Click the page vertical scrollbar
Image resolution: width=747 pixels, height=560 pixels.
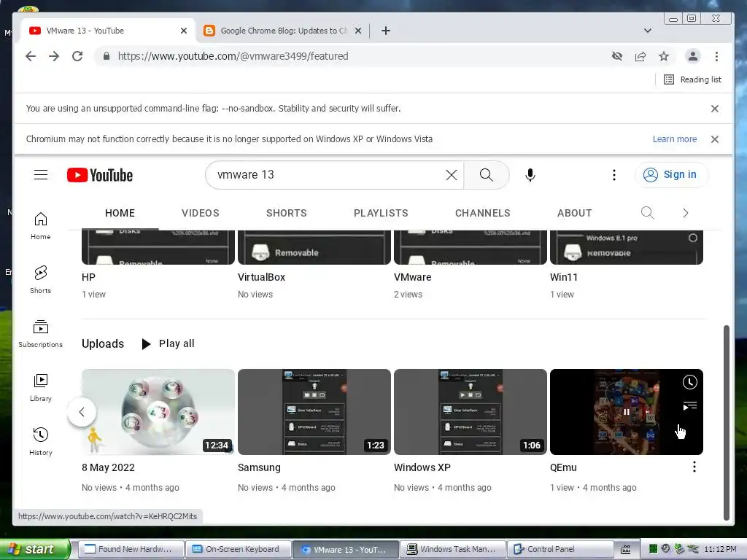tap(726, 422)
